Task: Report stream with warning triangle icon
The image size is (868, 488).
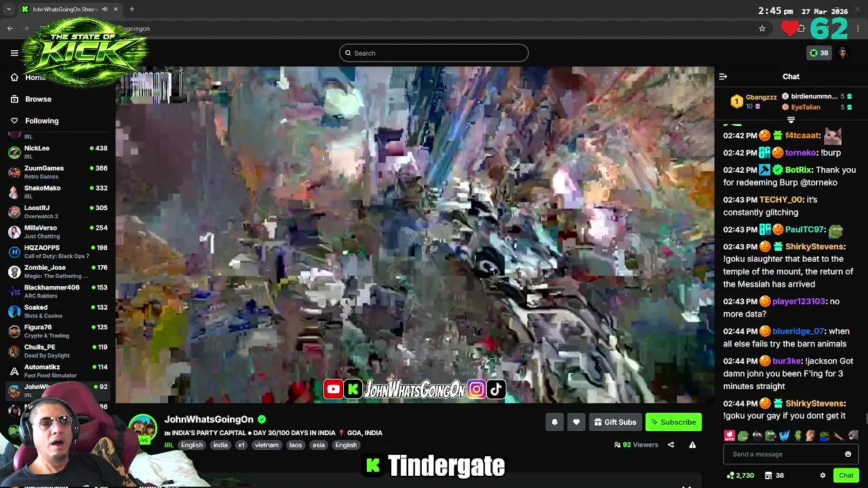Action: 692,445
